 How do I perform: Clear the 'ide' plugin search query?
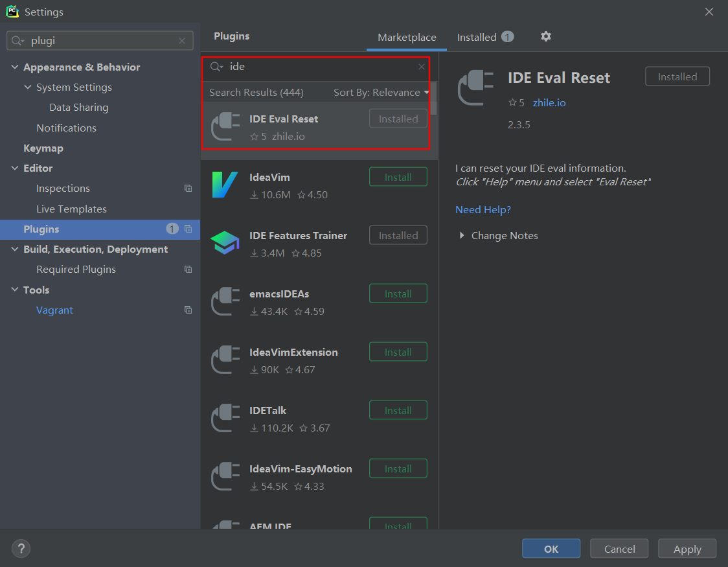421,67
